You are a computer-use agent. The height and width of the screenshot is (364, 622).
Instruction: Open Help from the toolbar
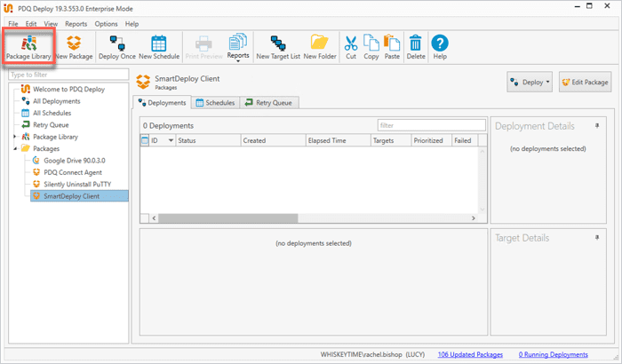440,47
